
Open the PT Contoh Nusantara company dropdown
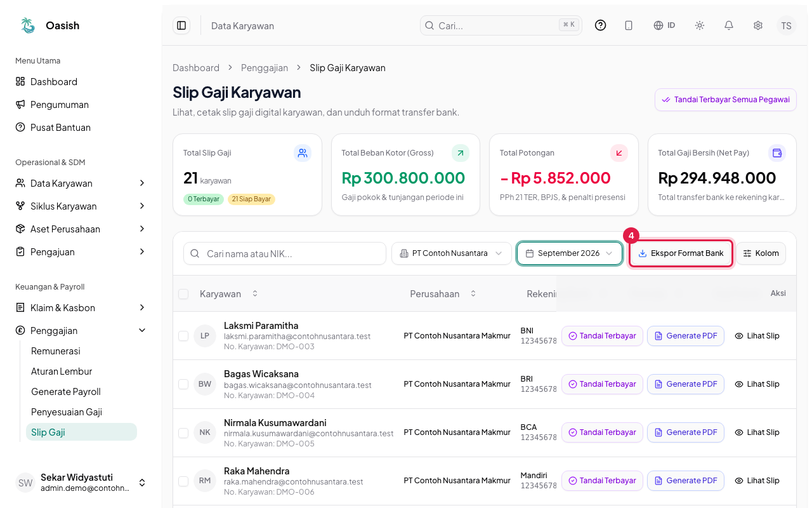452,253
